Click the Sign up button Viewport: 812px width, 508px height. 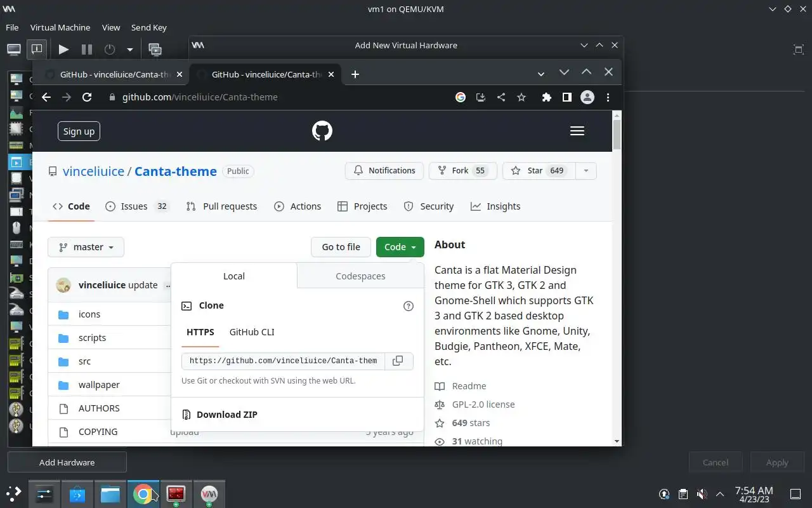click(79, 131)
